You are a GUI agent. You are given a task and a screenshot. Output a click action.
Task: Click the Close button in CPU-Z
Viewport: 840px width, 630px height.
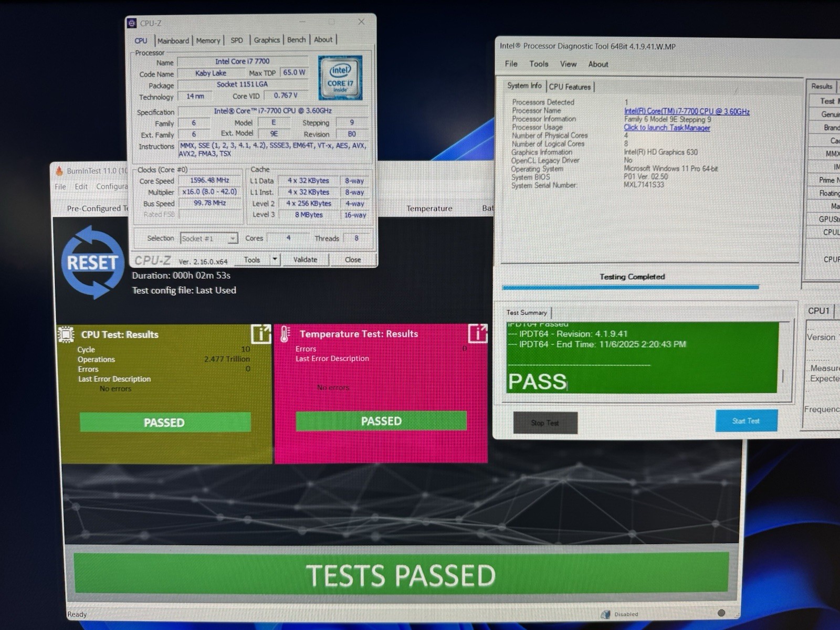(x=353, y=259)
